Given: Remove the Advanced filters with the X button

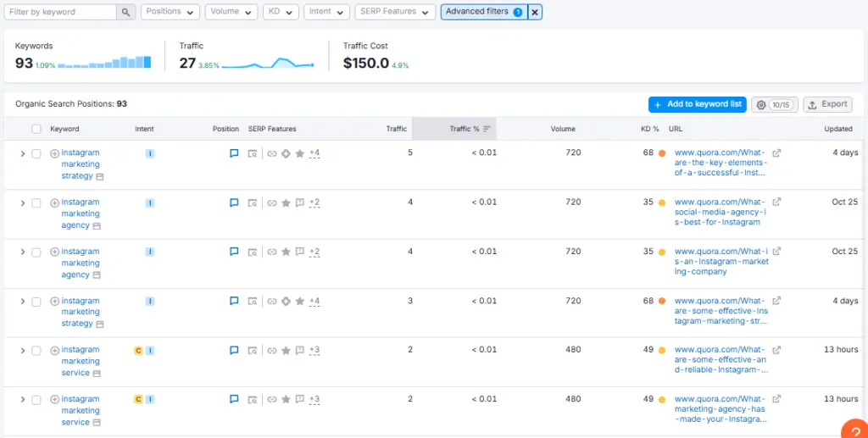Looking at the screenshot, I should (535, 12).
